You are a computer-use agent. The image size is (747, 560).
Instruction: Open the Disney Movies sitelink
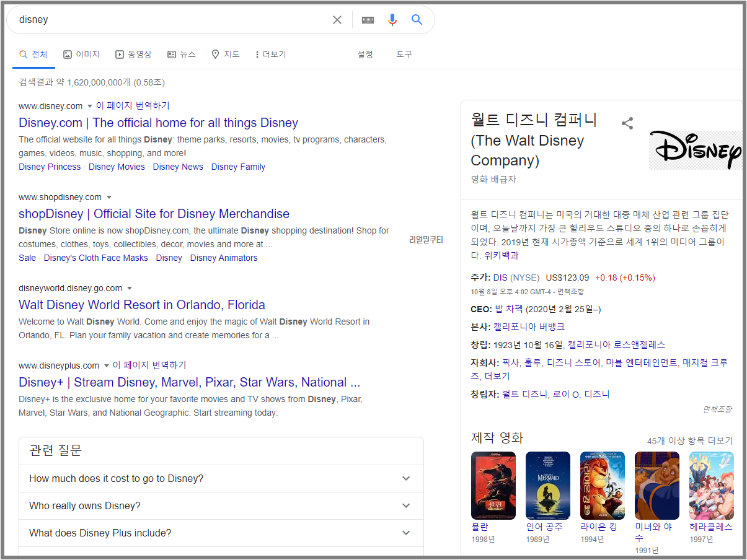117,167
